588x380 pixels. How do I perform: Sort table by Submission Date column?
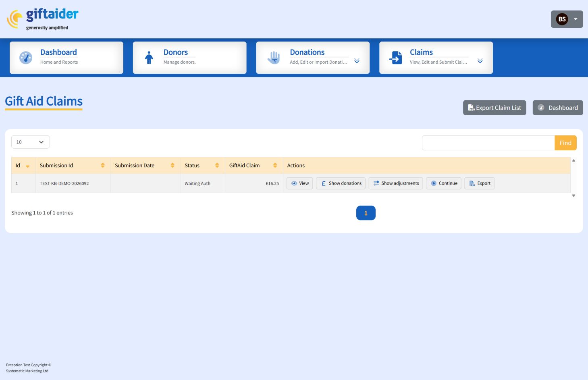(145, 166)
